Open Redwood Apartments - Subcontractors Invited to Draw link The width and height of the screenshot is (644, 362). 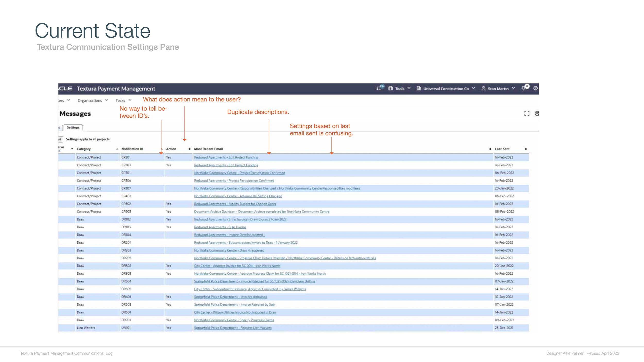click(246, 242)
